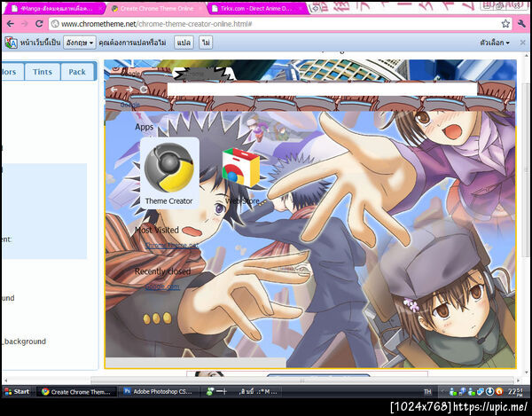Open the Tints tab in theme editor
This screenshot has height=416, width=532.
click(43, 72)
